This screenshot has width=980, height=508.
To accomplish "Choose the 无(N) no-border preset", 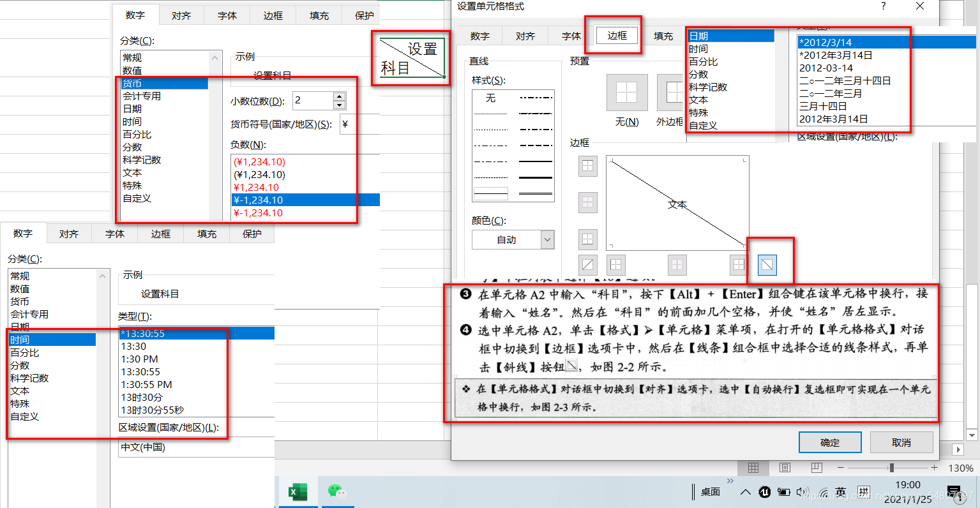I will 627,93.
